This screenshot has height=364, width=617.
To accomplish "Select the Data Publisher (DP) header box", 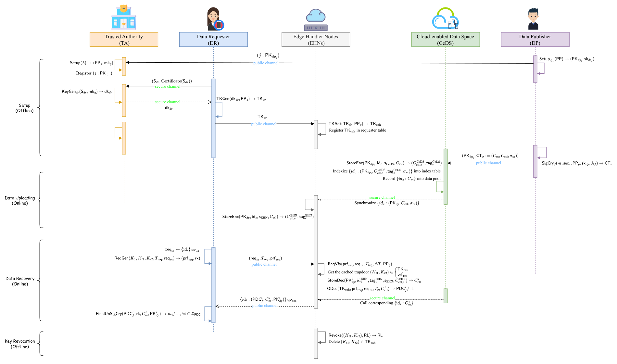I will (535, 40).
